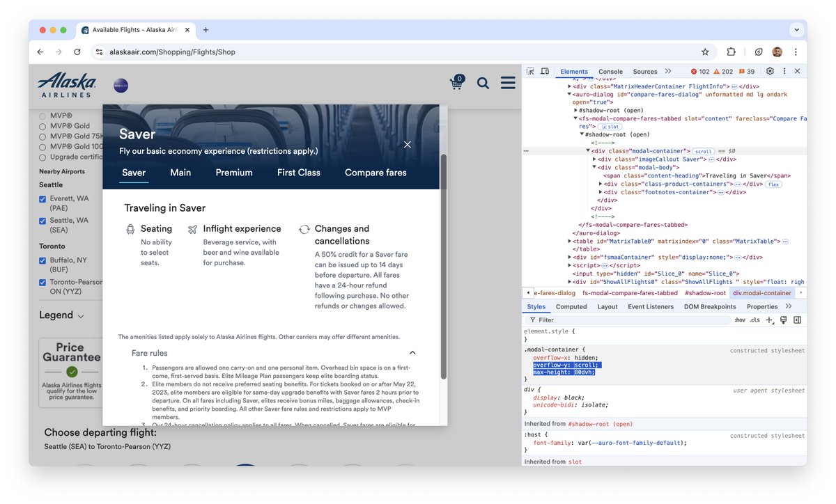Select the MVP® radio button

point(42,116)
